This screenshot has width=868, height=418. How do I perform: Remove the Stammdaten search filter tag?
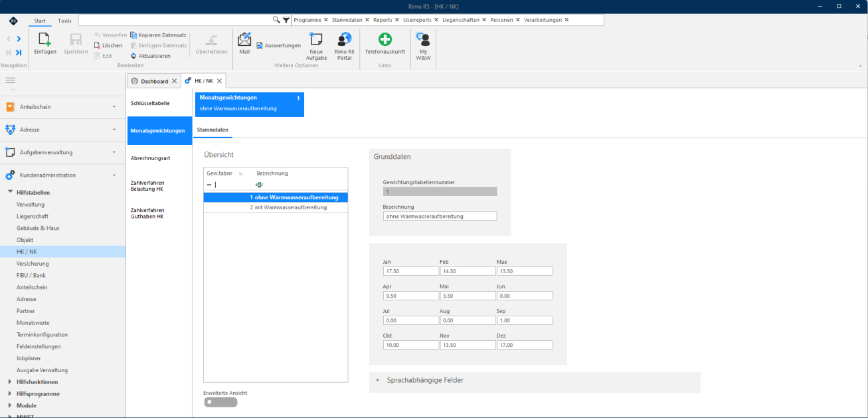click(x=366, y=20)
